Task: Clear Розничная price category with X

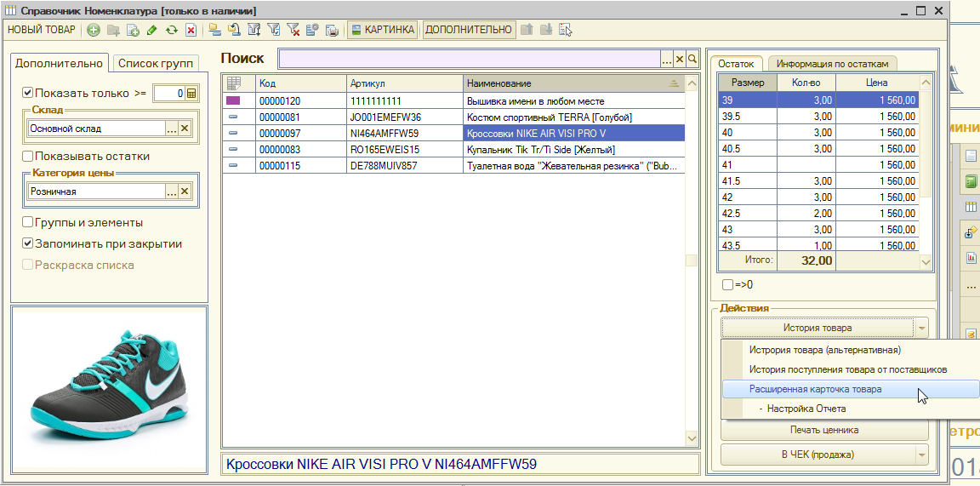Action: (185, 192)
